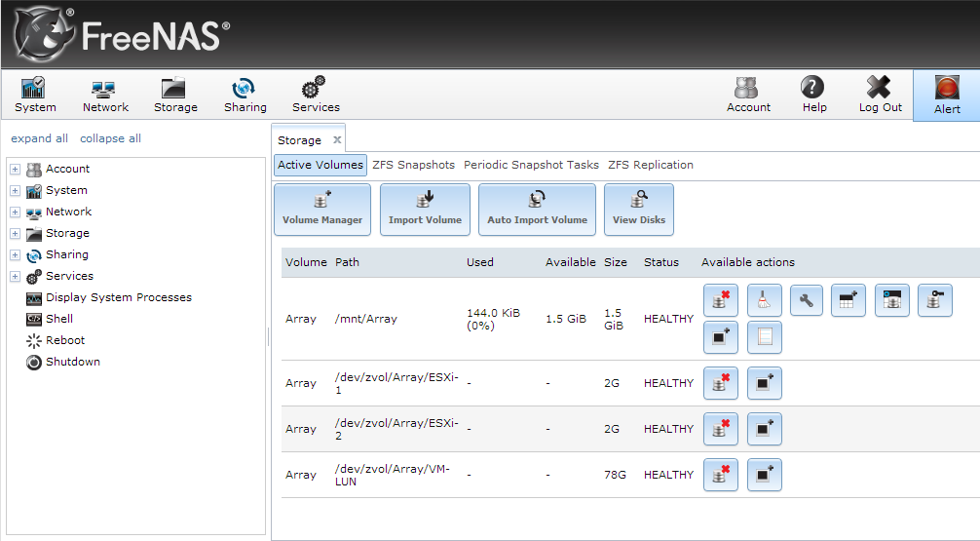The image size is (980, 541).
Task: Detach volume icon for /mnt/Array
Action: coord(721,300)
